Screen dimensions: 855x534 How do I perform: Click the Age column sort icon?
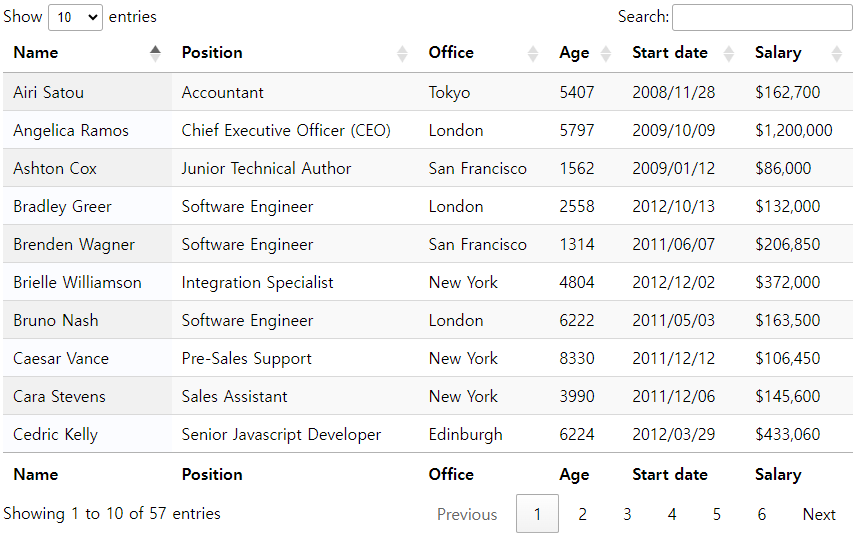[x=606, y=53]
